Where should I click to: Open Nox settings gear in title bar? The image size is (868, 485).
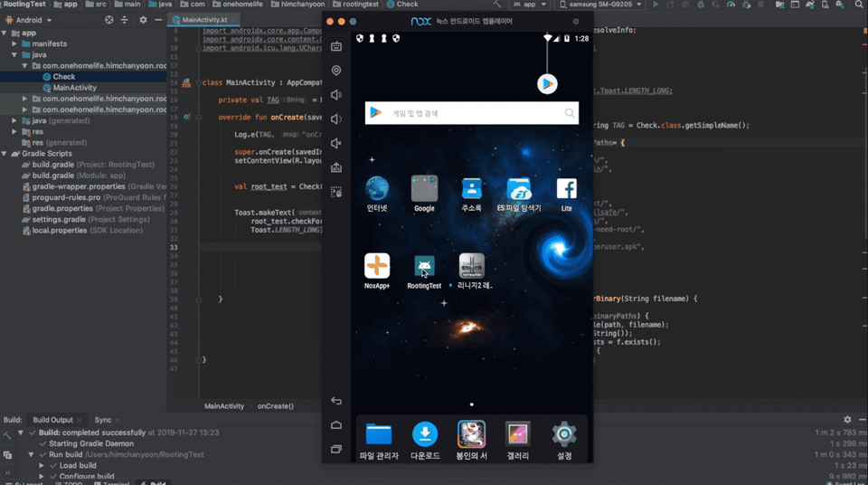coord(576,21)
